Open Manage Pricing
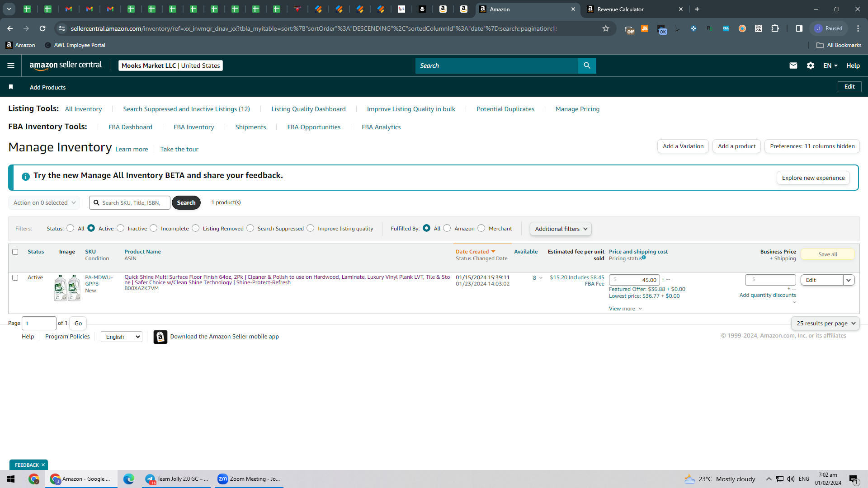 [x=577, y=109]
